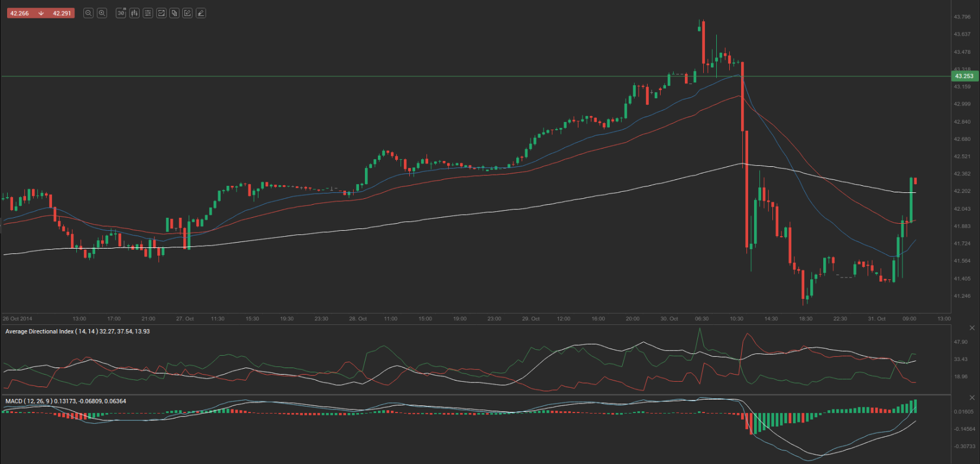
Task: Click the line chart studies icon
Action: coord(161,13)
